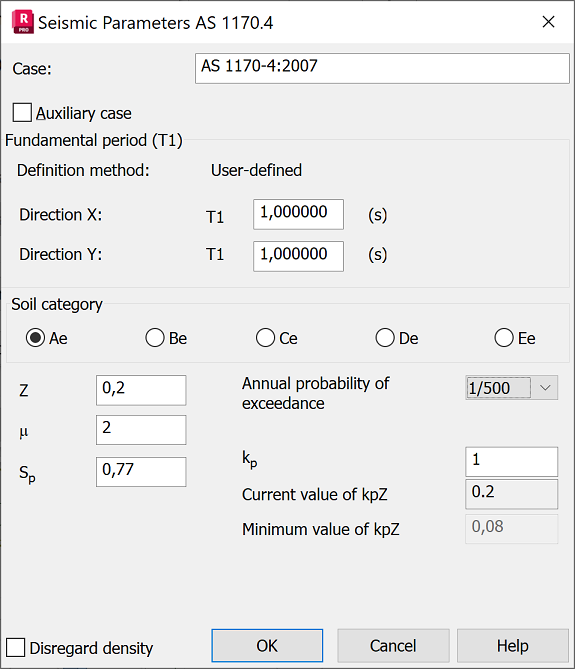
Task: Pick soil category De
Action: (x=385, y=338)
